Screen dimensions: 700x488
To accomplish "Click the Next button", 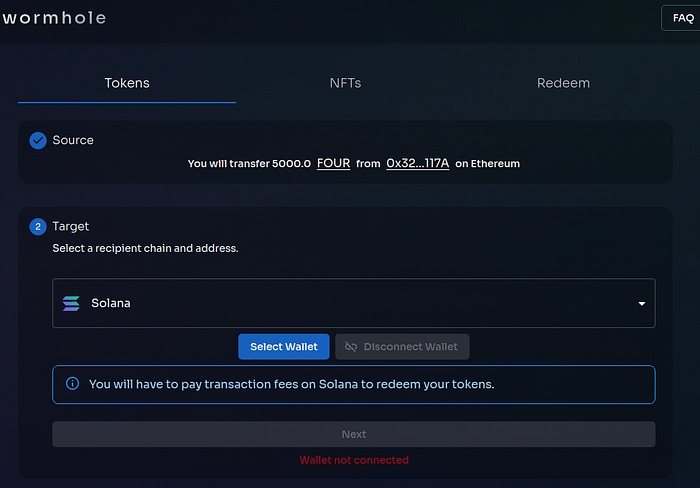I will (x=353, y=434).
